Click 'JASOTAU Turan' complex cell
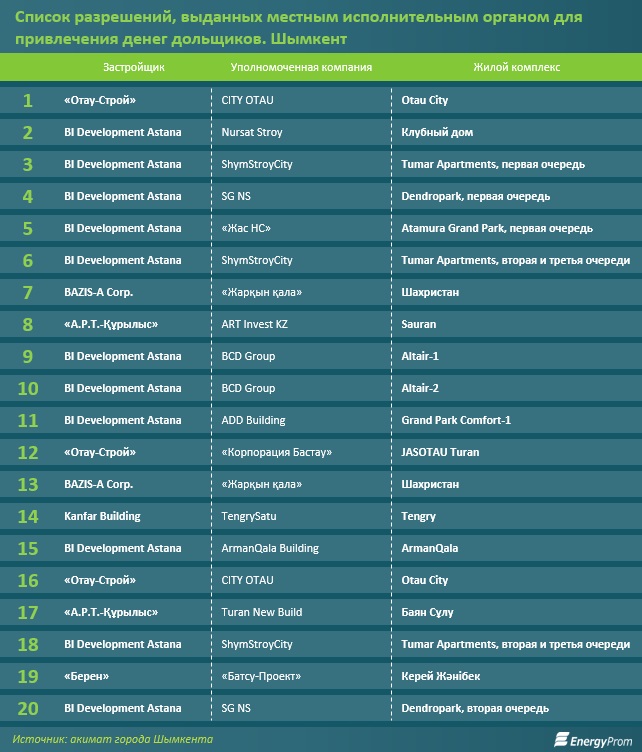Screen dimensions: 642x752 point(440,452)
